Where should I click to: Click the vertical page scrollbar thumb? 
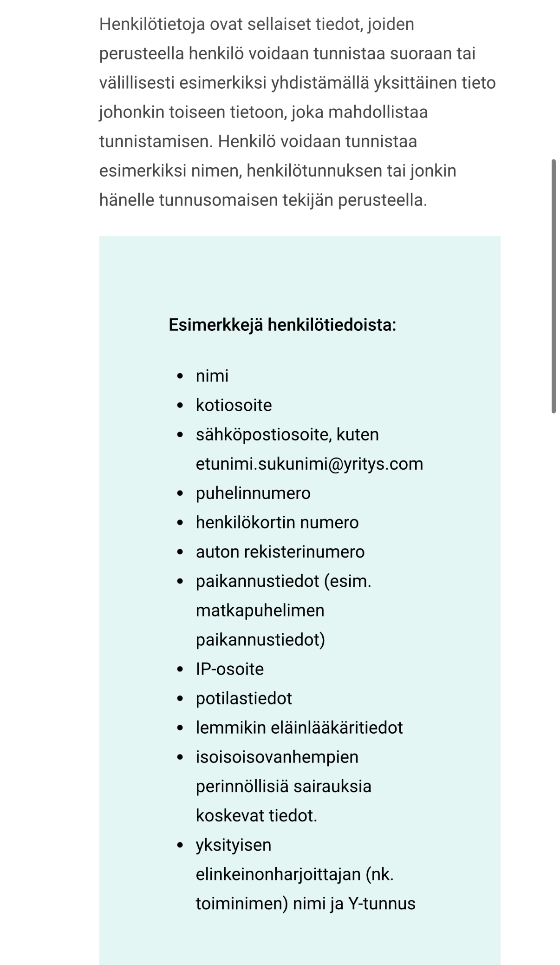[x=553, y=286]
